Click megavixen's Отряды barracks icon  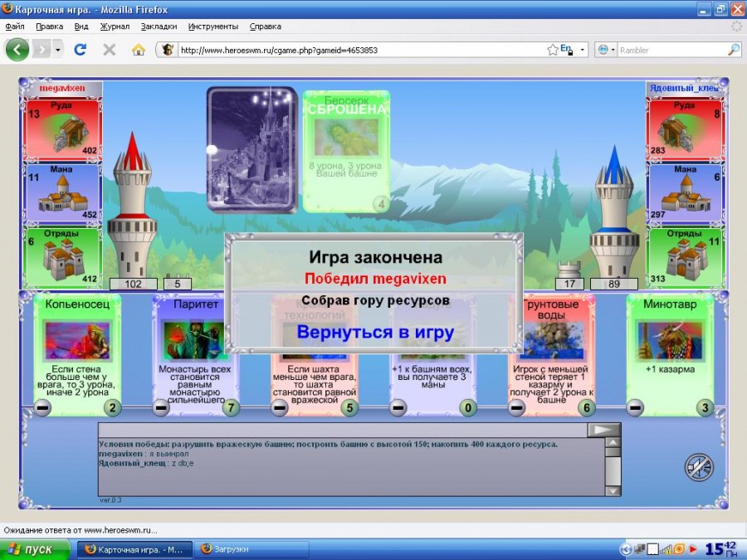[x=64, y=259]
